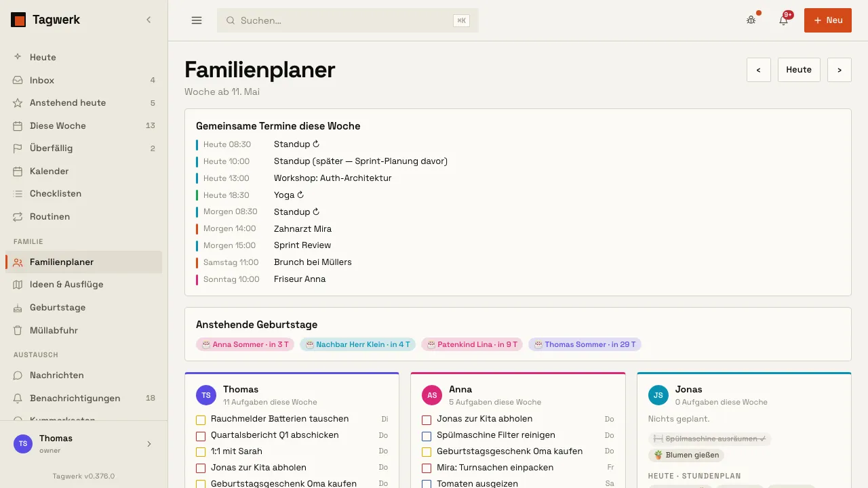Toggle the hamburger menu icon
The height and width of the screenshot is (488, 868).
point(197,20)
